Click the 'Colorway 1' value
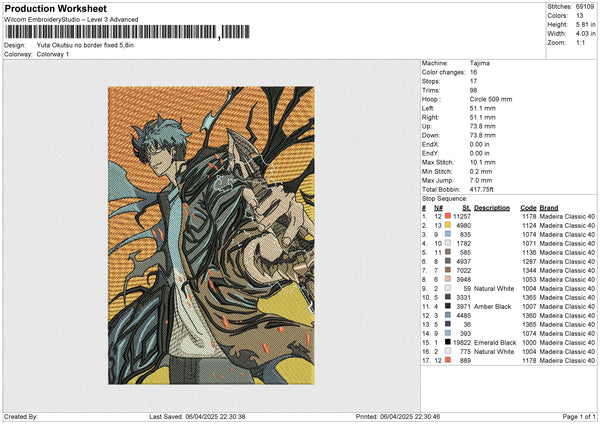This screenshot has width=600, height=424. coord(53,54)
